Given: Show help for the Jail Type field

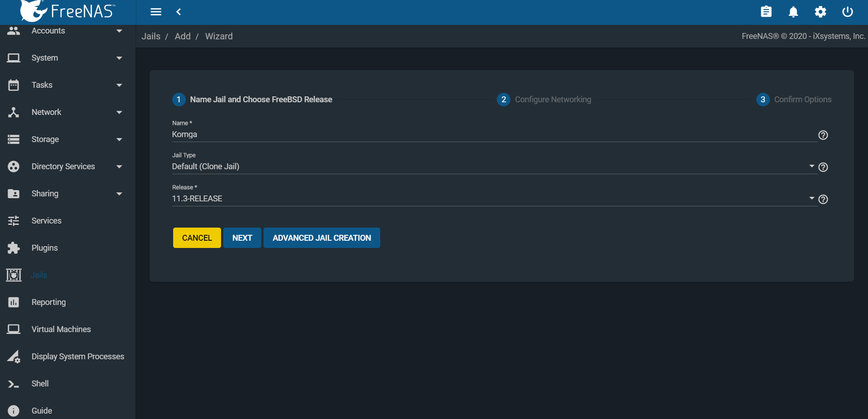Looking at the screenshot, I should tap(823, 167).
